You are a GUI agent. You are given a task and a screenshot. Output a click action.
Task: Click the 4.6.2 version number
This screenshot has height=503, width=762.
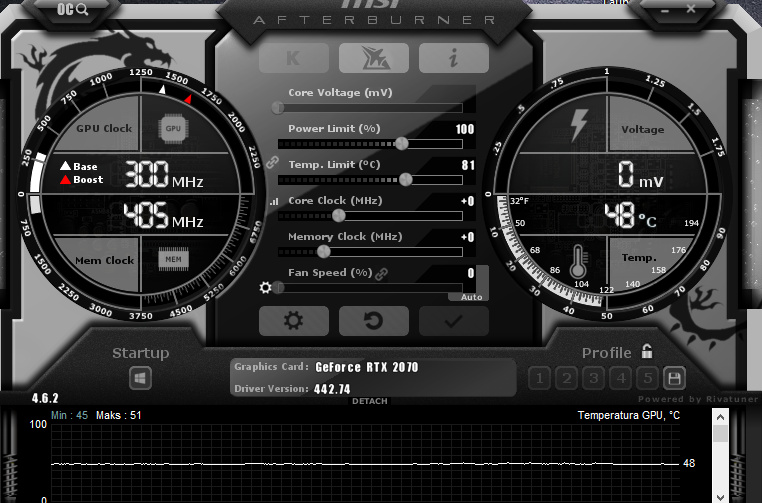[x=45, y=398]
